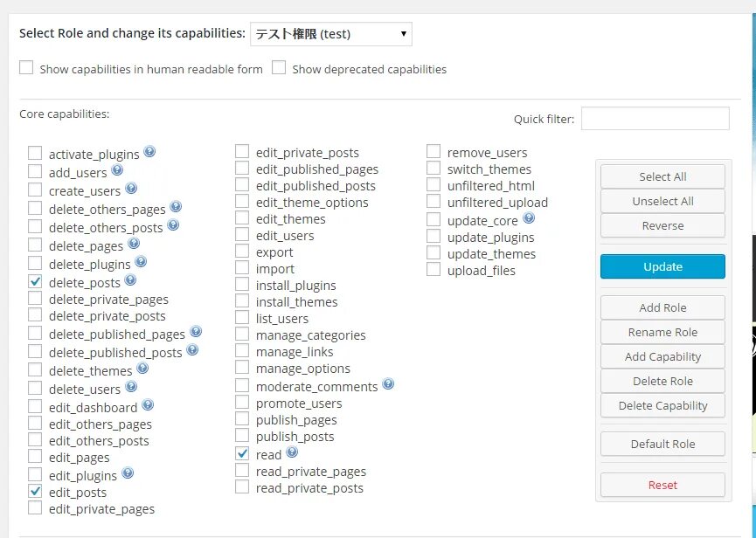Click help icon beside edit_dashboard
The width and height of the screenshot is (756, 538).
point(148,405)
